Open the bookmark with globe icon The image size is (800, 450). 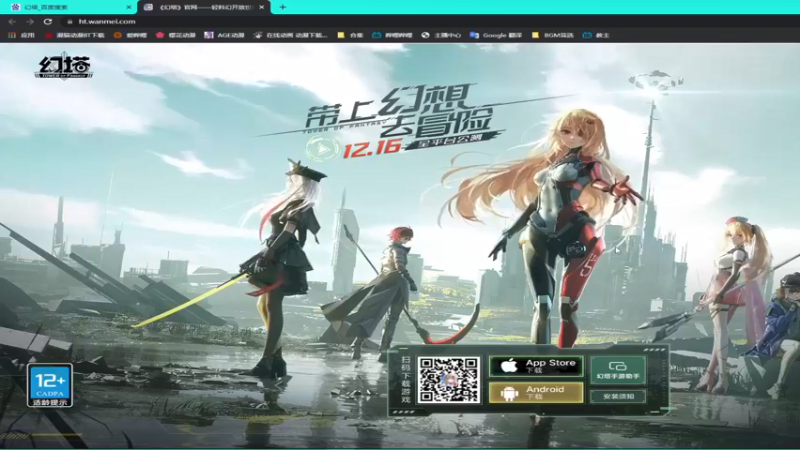pos(441,35)
